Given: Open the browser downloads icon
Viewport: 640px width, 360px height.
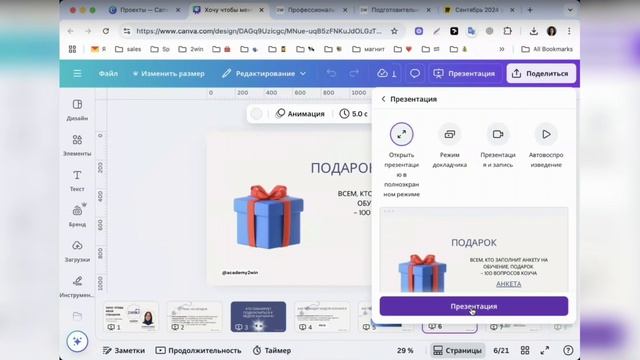Looking at the screenshot, I should [x=533, y=31].
